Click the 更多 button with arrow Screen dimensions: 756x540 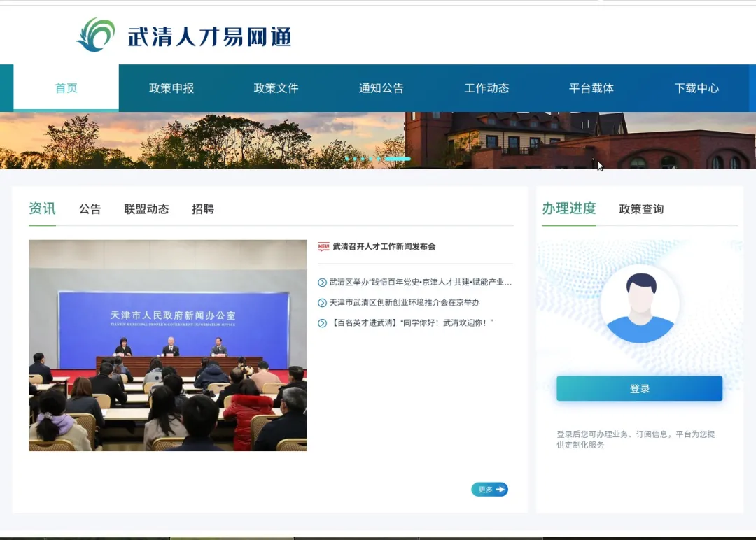tap(489, 490)
